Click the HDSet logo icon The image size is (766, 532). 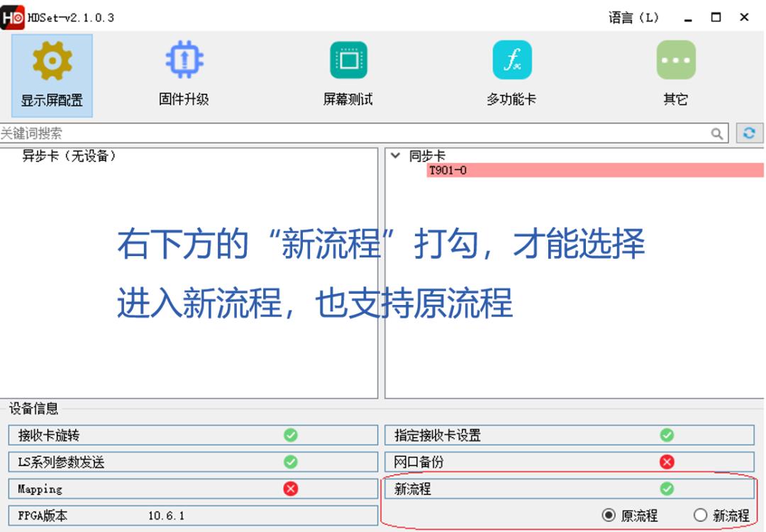pos(12,16)
